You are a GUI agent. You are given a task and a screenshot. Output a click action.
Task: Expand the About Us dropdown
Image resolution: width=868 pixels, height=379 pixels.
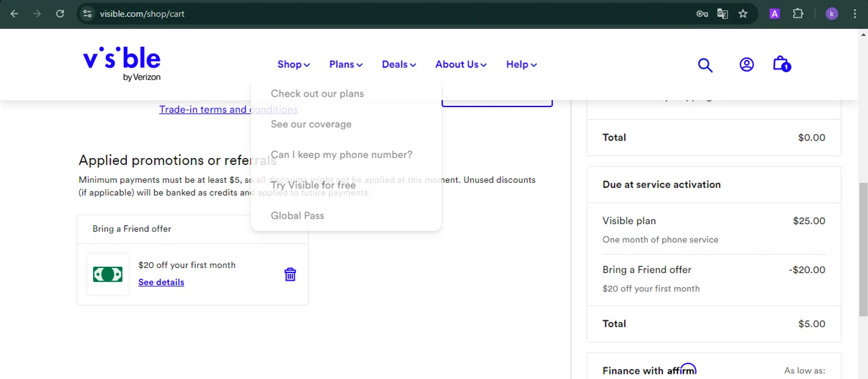(461, 64)
